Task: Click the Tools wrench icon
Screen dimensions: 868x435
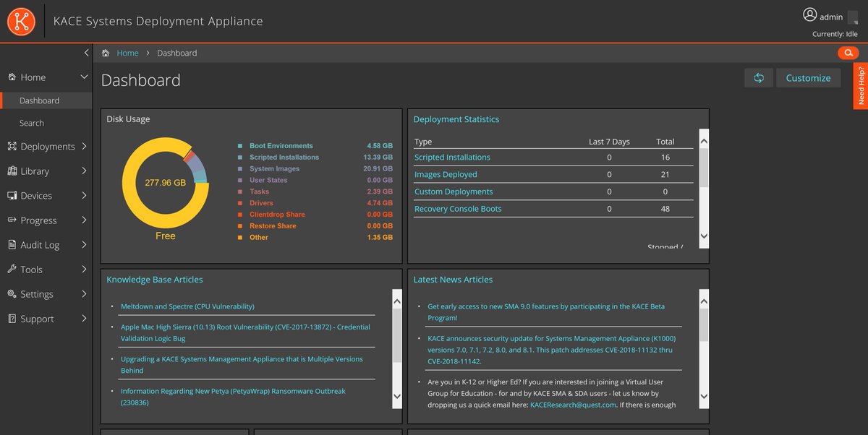Action: [x=12, y=269]
